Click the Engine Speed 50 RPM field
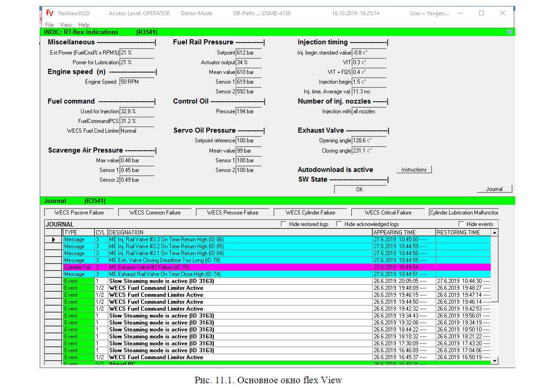The image size is (555, 392). [x=137, y=82]
